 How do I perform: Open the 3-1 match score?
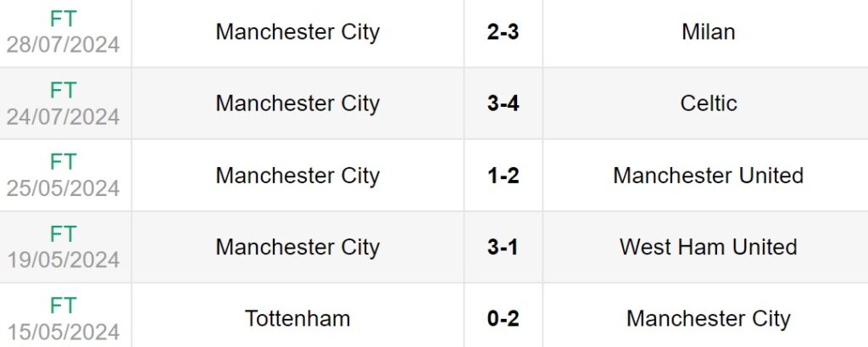pyautogui.click(x=504, y=247)
